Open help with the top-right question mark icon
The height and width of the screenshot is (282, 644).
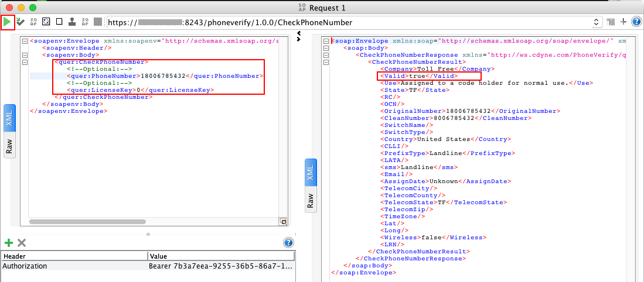(x=636, y=22)
